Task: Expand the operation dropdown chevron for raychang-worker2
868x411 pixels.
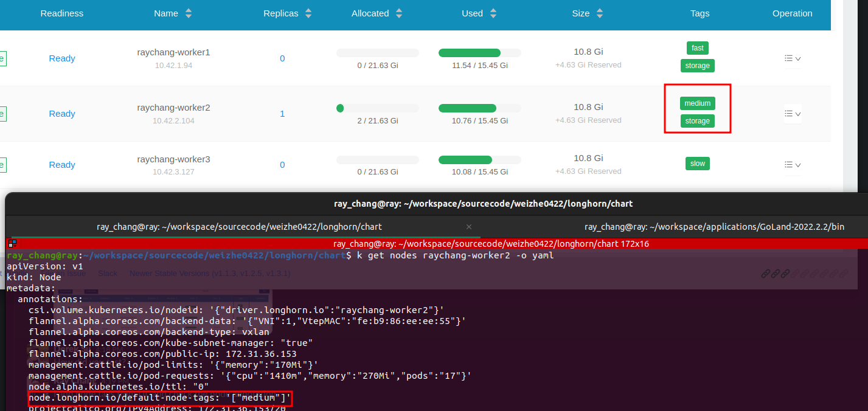Action: [797, 113]
